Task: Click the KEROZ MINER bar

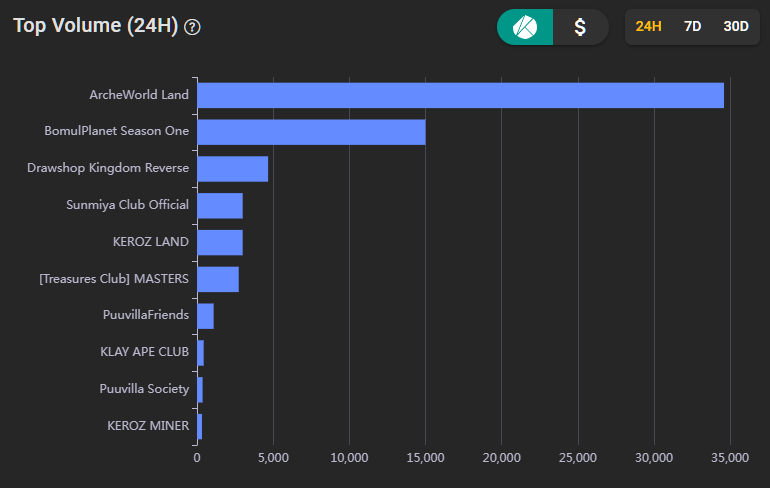Action: (199, 427)
